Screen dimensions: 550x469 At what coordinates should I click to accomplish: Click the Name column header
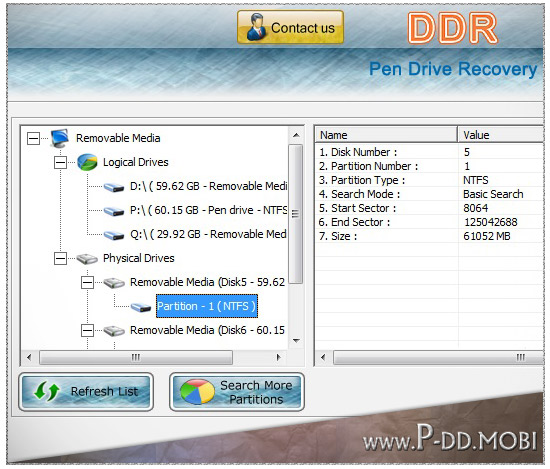[386, 135]
